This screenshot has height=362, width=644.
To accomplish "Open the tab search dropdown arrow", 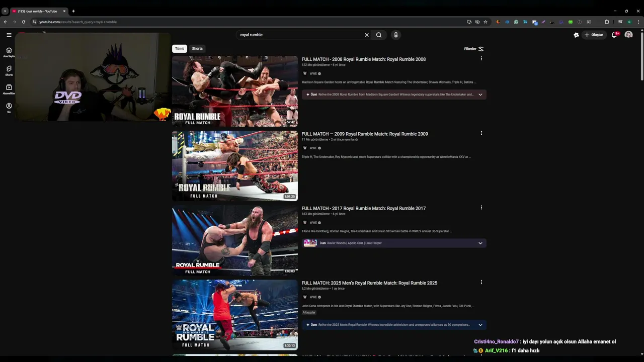I will 5,11.
